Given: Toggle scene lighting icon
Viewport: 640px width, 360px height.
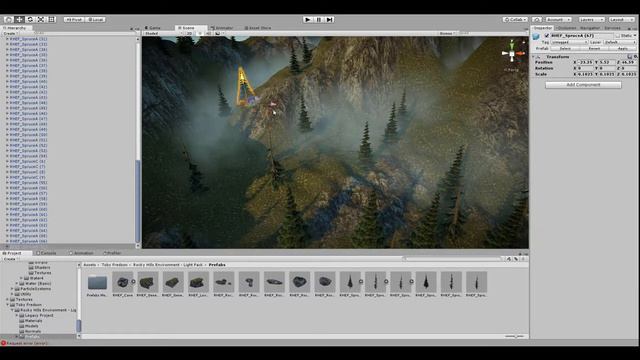Looking at the screenshot, I should pyautogui.click(x=200, y=33).
